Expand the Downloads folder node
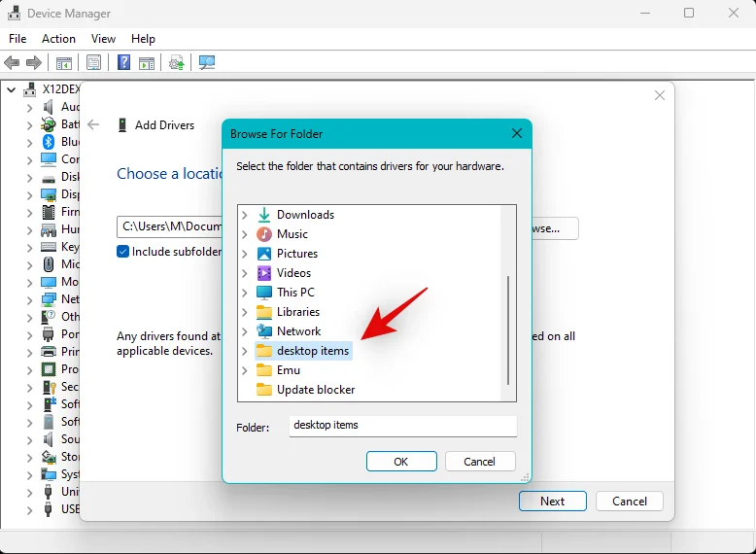The width and height of the screenshot is (756, 554). [245, 215]
